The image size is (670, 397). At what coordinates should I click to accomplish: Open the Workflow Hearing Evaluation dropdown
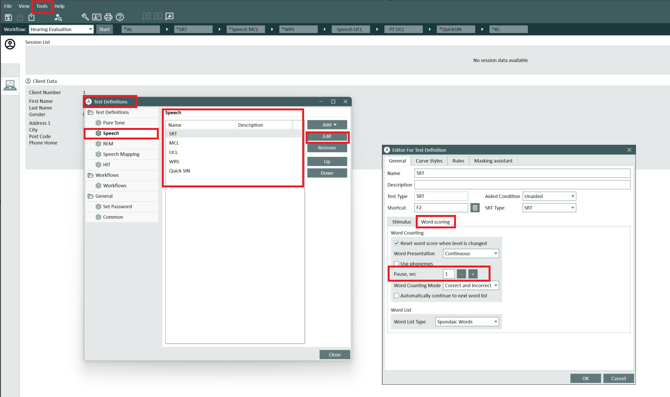coord(61,29)
